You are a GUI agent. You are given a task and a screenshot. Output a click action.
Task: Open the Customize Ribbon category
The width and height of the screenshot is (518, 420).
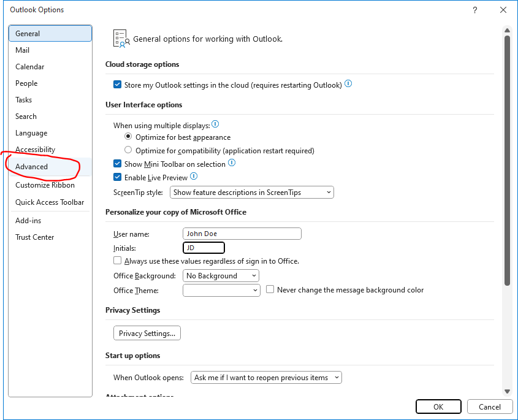pos(50,185)
